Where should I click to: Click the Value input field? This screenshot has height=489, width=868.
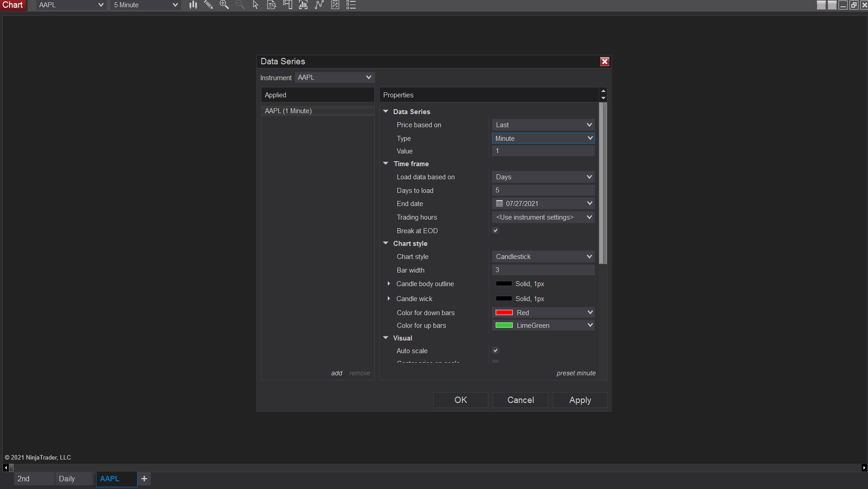tap(543, 151)
